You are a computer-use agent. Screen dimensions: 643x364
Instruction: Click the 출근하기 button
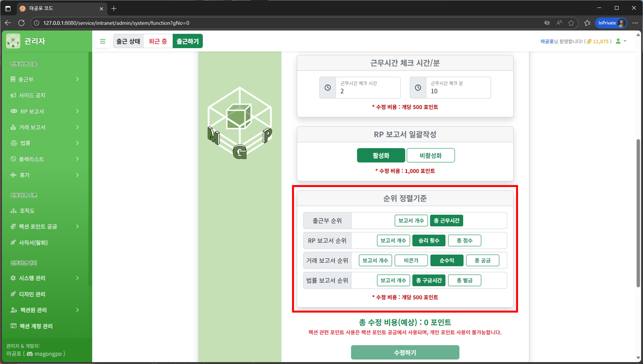pos(187,41)
